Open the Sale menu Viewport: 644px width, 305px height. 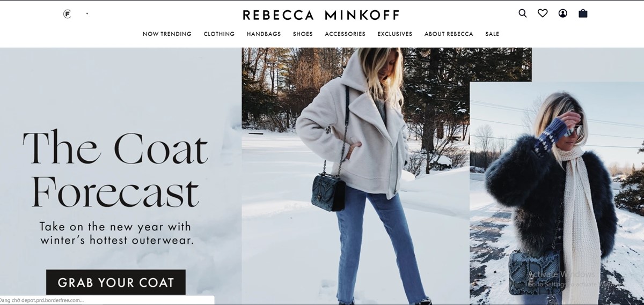[x=492, y=34]
